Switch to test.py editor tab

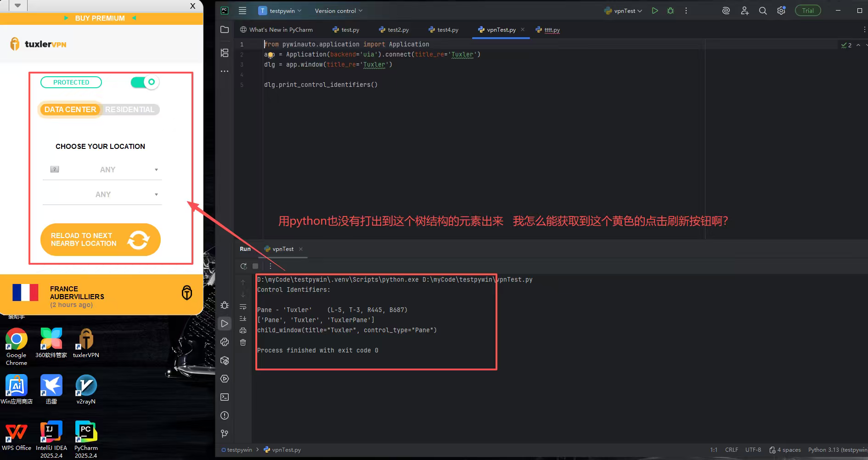[x=346, y=30]
